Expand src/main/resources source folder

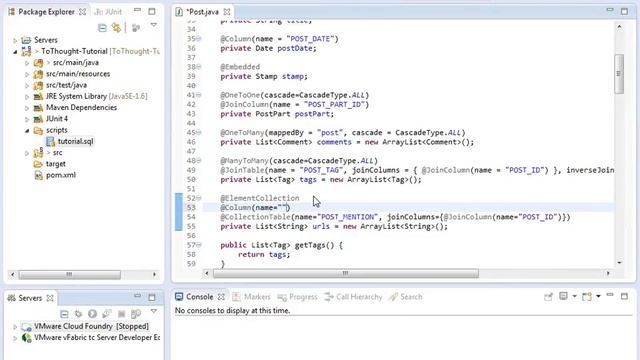pos(27,75)
